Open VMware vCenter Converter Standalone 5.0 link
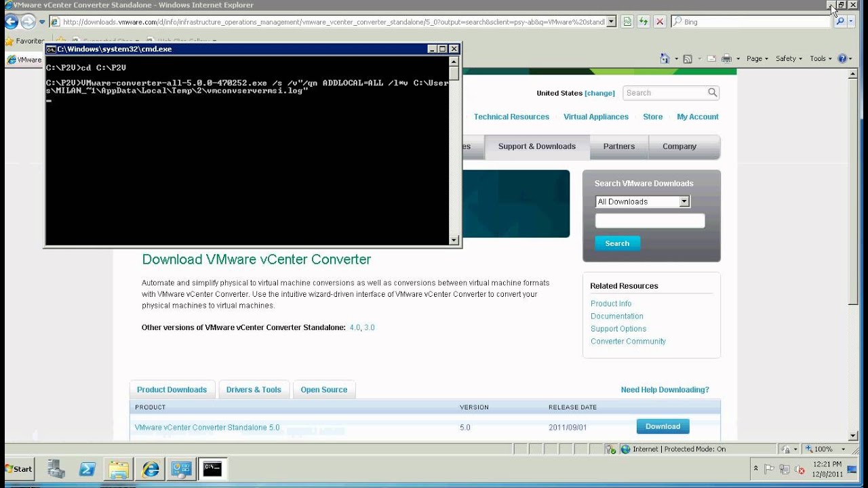The image size is (868, 488). (x=207, y=428)
